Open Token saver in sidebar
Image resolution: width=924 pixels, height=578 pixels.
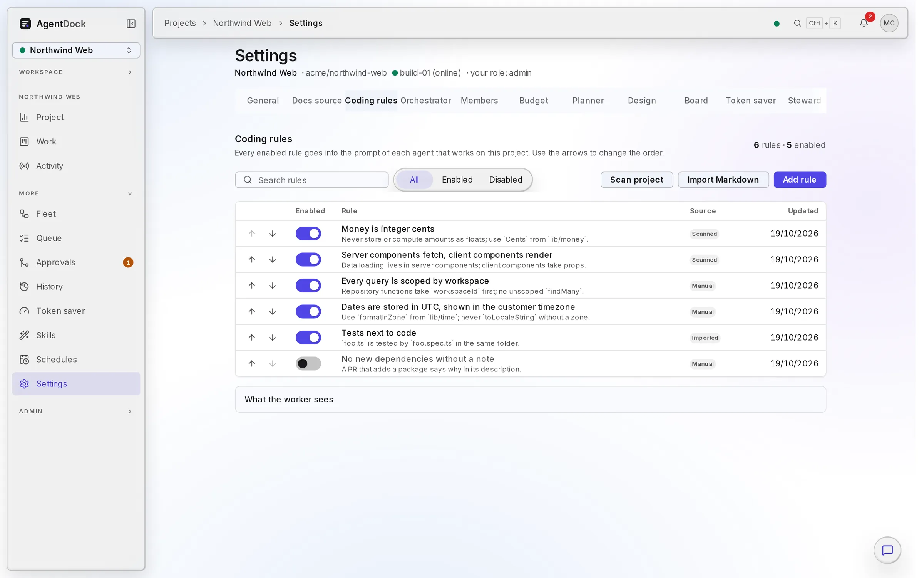(76, 311)
